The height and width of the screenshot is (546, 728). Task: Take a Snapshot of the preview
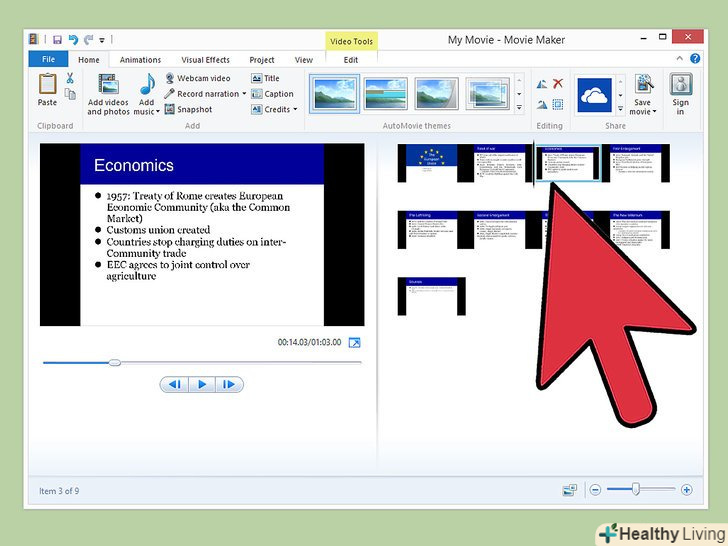pyautogui.click(x=189, y=110)
